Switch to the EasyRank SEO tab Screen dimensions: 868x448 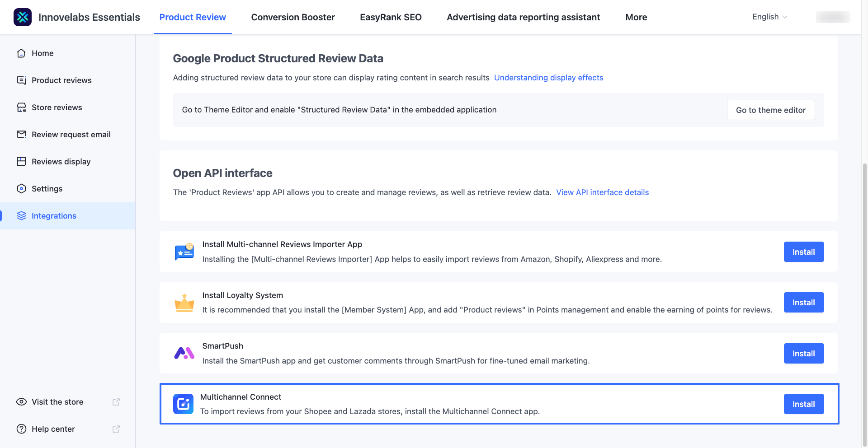click(x=391, y=17)
